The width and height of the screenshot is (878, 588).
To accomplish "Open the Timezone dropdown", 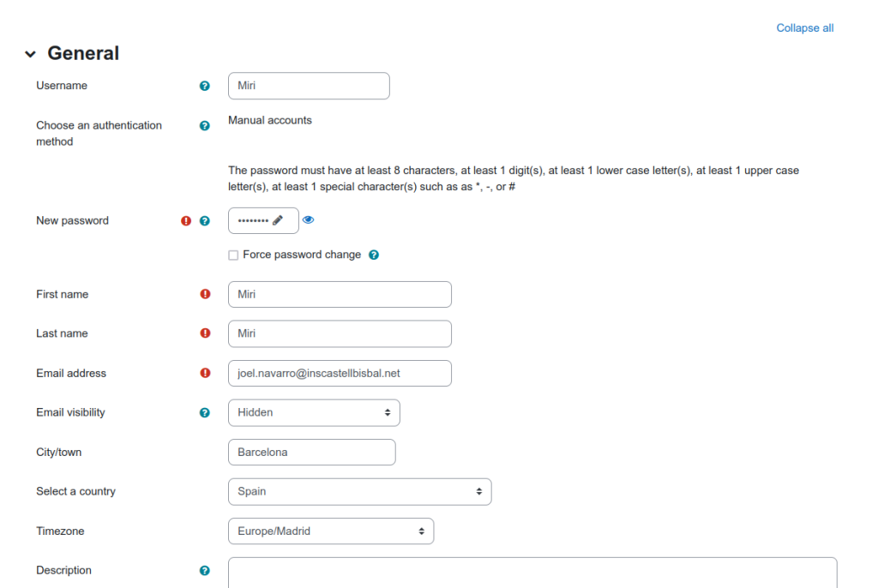I will click(x=331, y=531).
